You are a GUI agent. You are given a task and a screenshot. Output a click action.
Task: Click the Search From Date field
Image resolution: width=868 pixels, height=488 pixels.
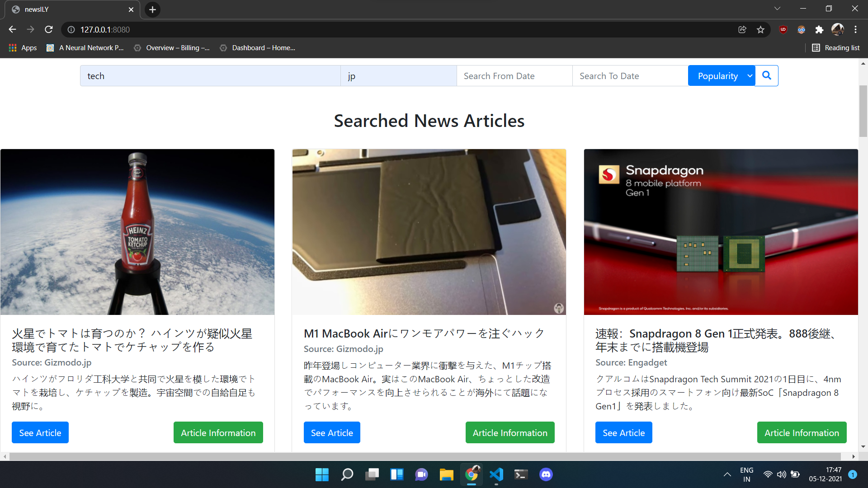(514, 76)
